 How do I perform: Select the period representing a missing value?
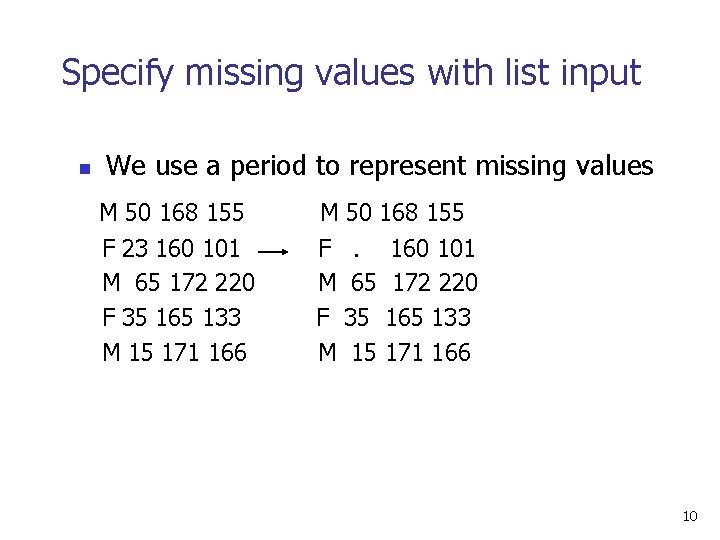tap(356, 254)
